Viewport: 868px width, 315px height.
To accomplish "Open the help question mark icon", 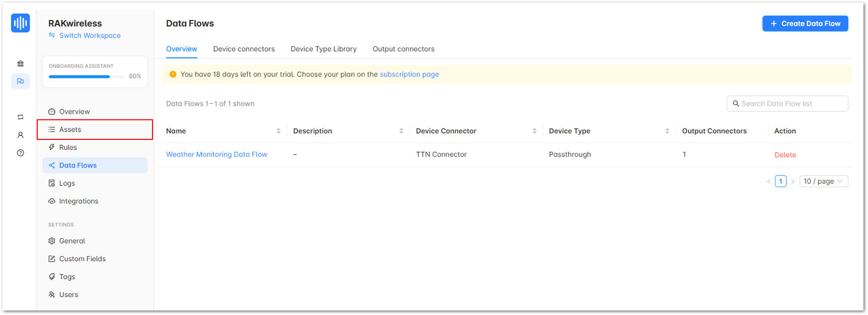I will click(20, 153).
